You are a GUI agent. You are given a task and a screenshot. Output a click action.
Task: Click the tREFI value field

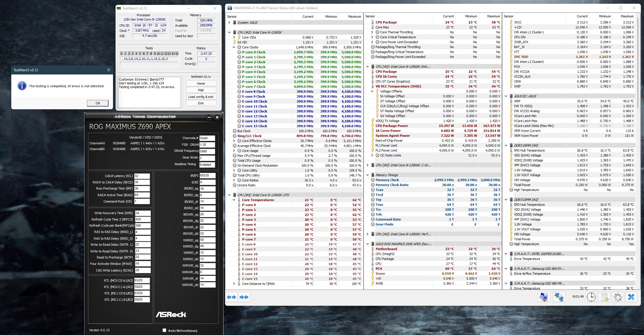coord(207,175)
